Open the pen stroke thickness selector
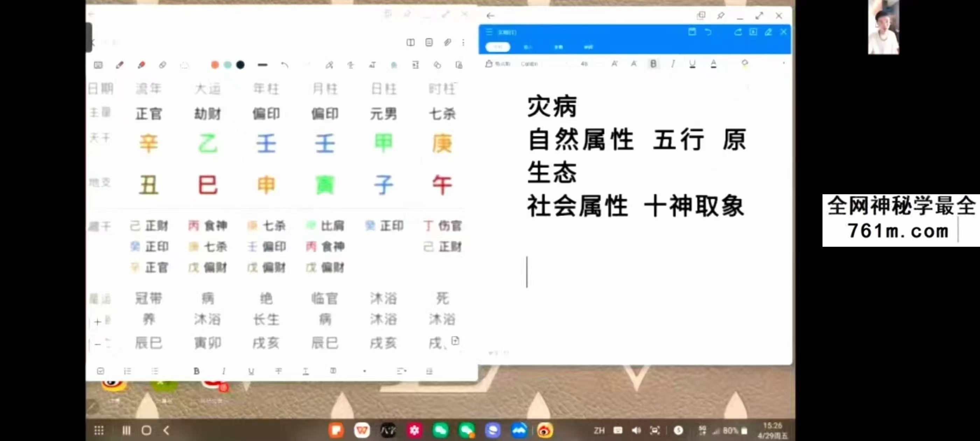The width and height of the screenshot is (980, 441). (x=262, y=65)
